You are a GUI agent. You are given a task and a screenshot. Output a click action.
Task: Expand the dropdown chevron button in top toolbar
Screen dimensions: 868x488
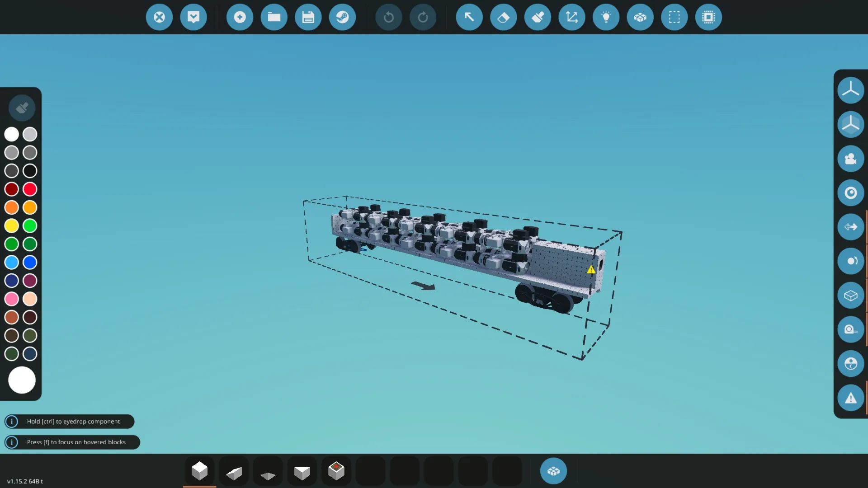(193, 17)
